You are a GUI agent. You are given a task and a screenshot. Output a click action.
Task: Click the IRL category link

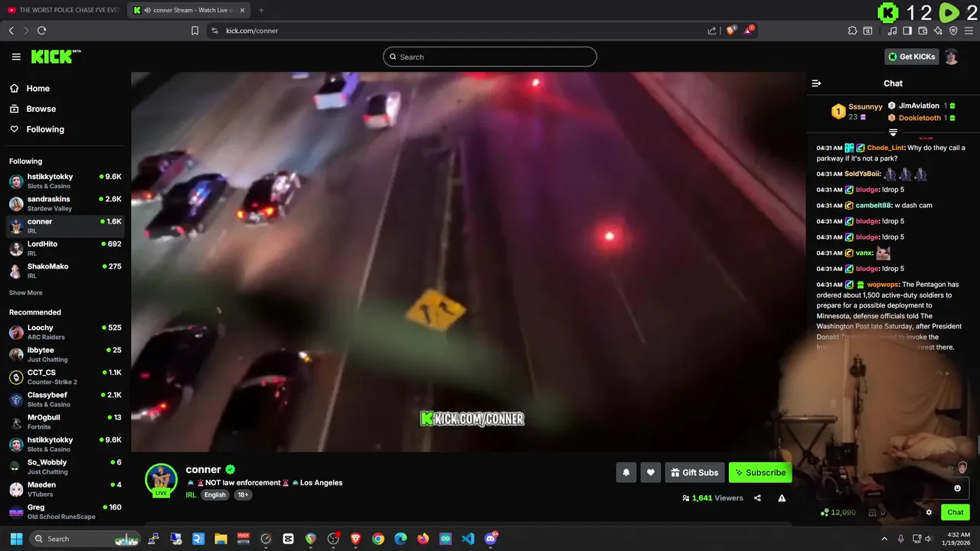[191, 494]
